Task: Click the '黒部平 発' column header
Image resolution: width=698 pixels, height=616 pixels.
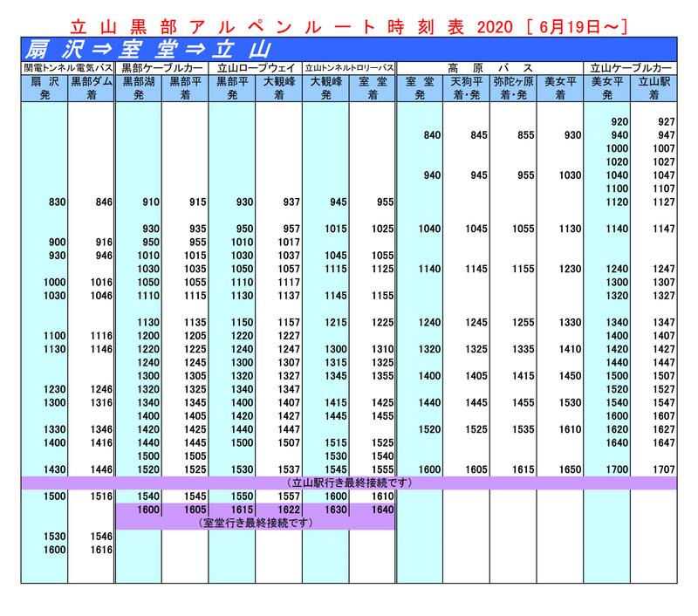Action: click(232, 88)
